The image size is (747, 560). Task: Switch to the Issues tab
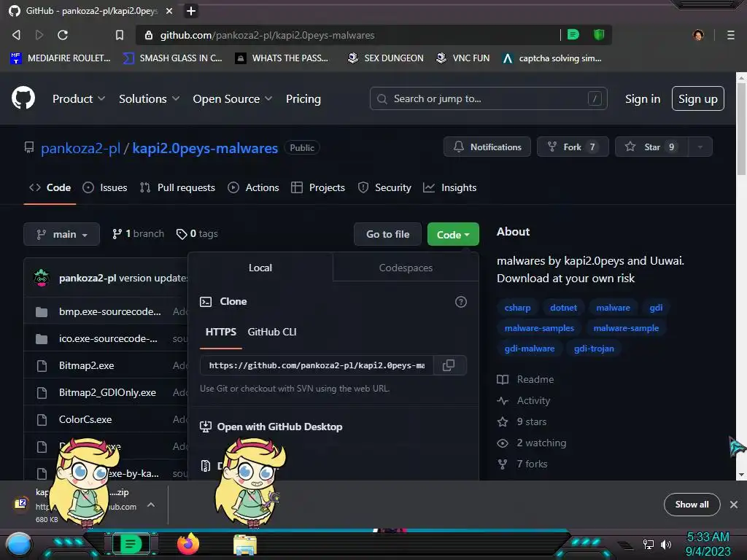pyautogui.click(x=105, y=187)
